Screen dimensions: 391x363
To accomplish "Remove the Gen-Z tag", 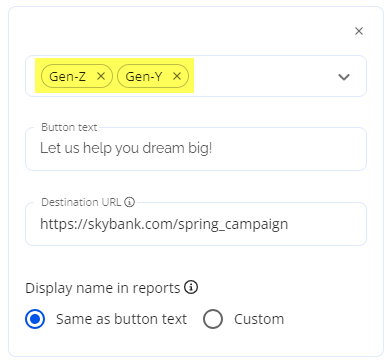I will (x=101, y=76).
